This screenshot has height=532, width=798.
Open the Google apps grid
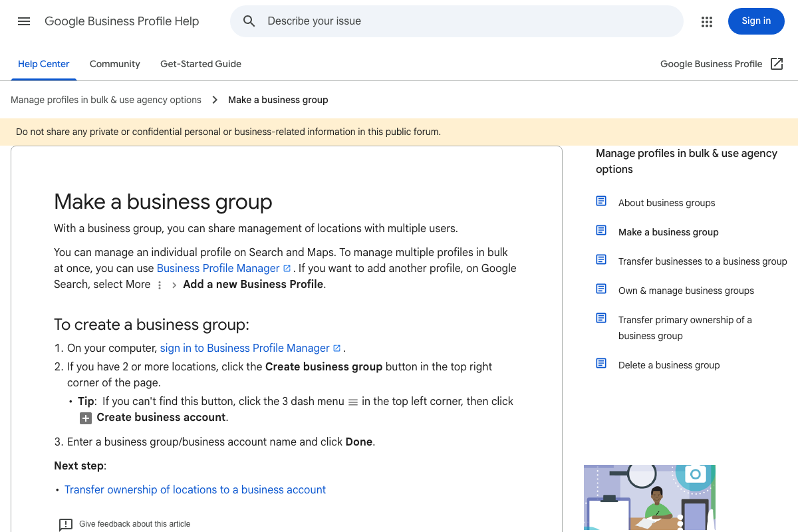(707, 21)
